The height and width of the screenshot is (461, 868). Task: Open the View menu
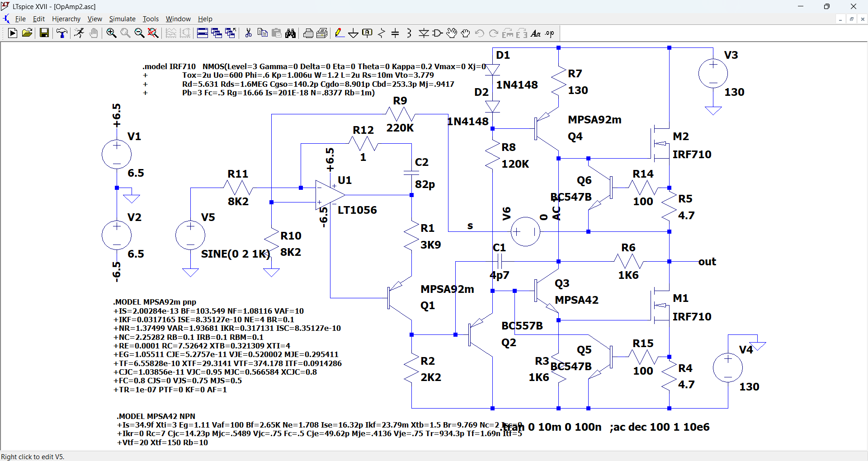pyautogui.click(x=94, y=19)
